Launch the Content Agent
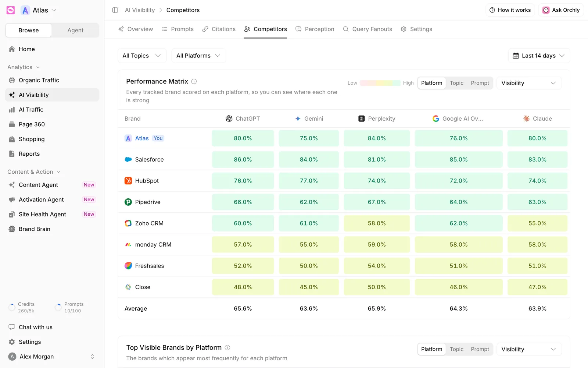 tap(52, 185)
